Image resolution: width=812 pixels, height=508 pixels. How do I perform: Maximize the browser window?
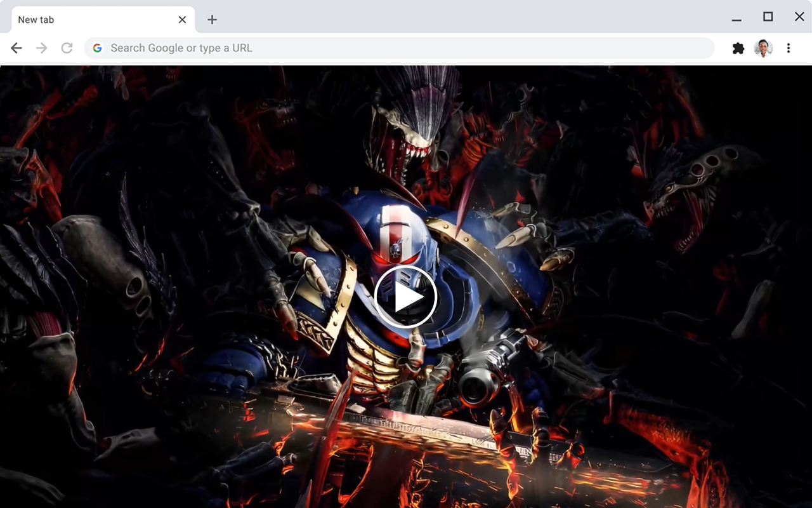(x=768, y=17)
